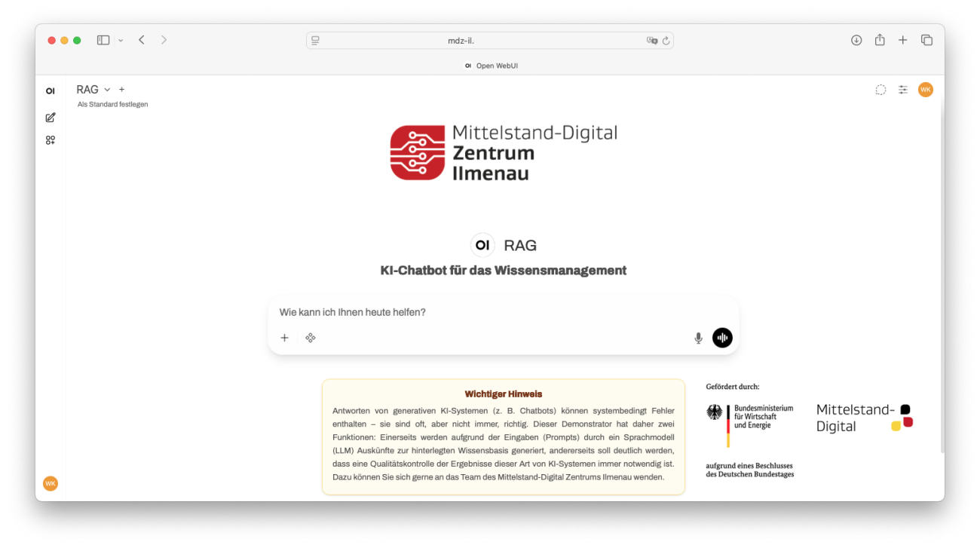980x548 pixels.
Task: Open chat controls sliders icon
Action: 902,90
